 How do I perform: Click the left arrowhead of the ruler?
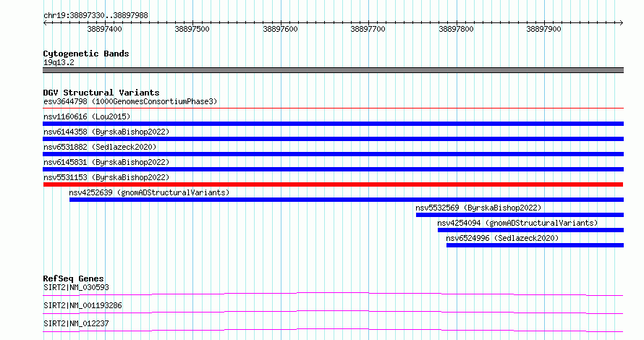click(x=45, y=23)
